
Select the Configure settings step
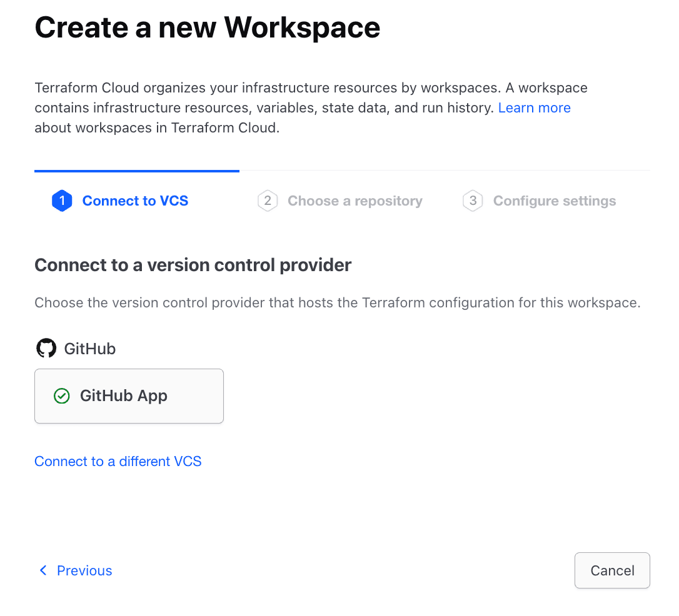click(x=539, y=201)
